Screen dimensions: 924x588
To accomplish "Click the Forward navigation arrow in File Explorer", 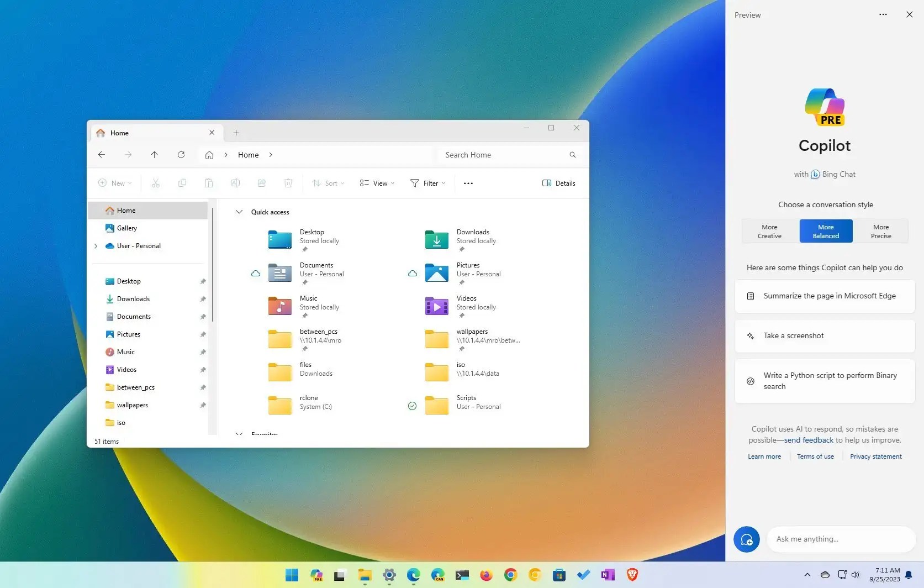I will coord(128,155).
